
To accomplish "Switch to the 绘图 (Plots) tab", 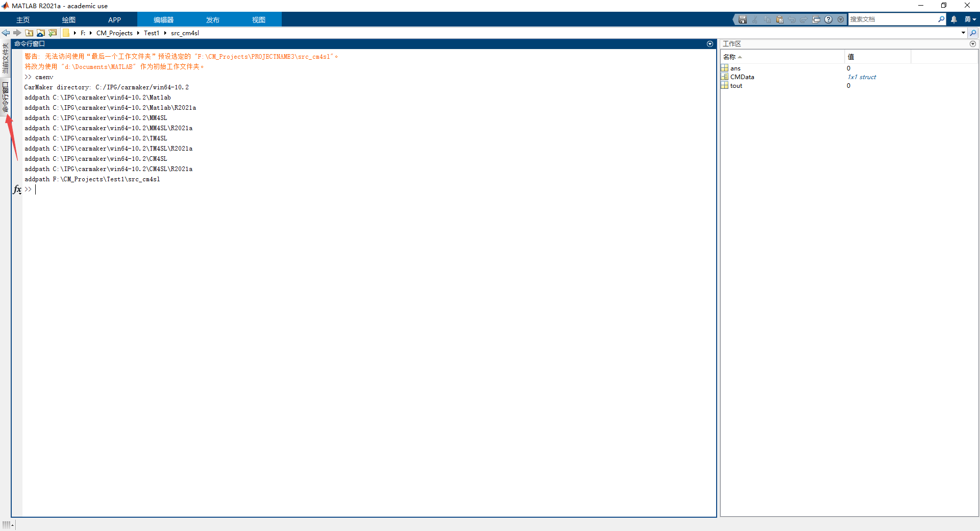I will [x=69, y=20].
